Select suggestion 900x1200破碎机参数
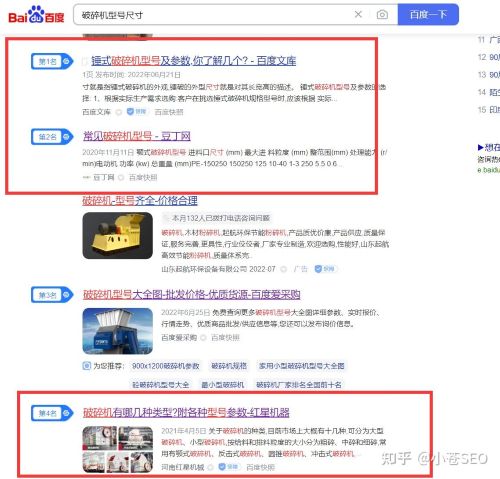 click(166, 366)
